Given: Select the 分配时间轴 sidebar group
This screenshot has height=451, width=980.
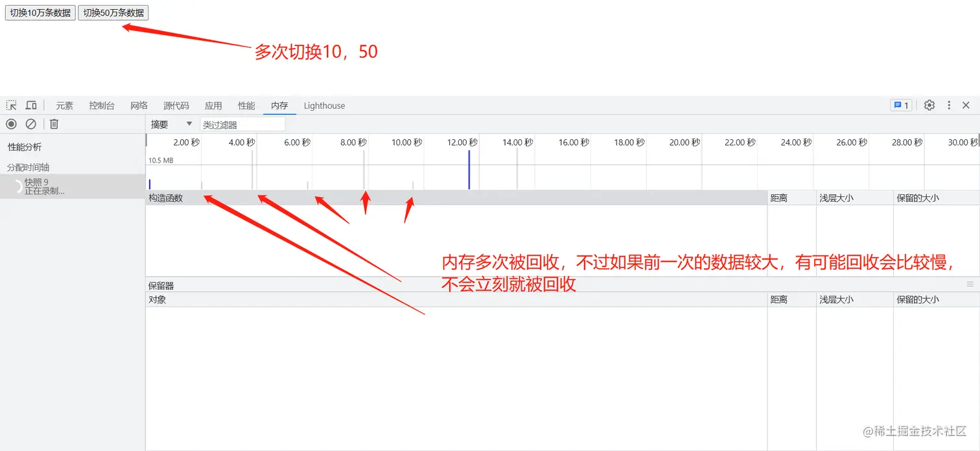Looking at the screenshot, I should pos(29,167).
